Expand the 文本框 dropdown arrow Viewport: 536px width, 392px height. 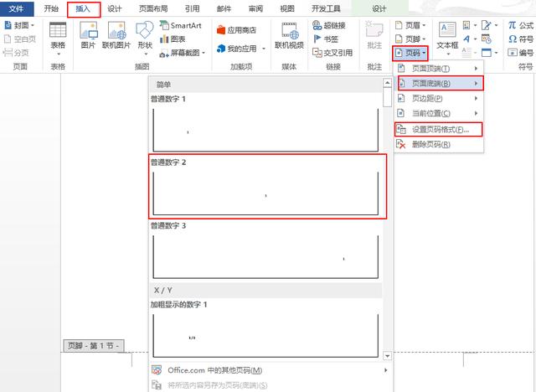[448, 54]
